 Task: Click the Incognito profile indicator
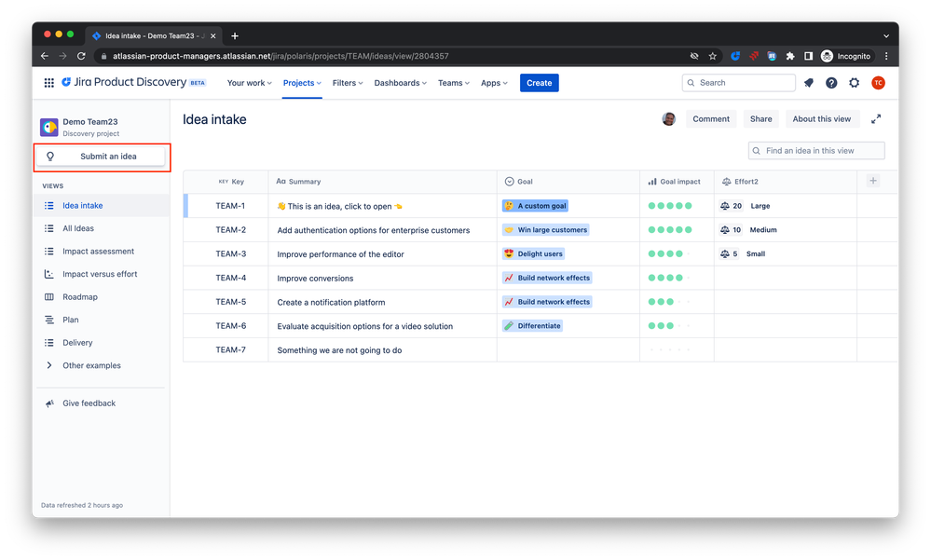point(846,56)
